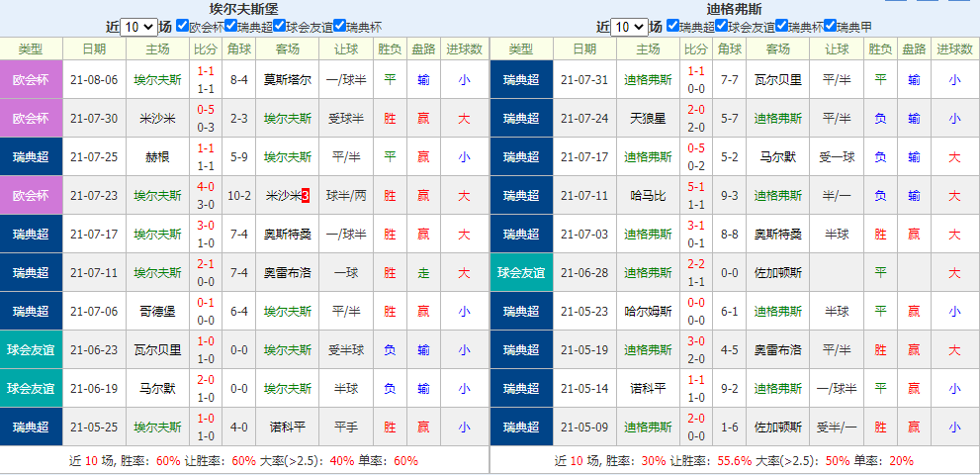Open the 赫根 team link
Screen dimensions: 980x475
[157, 157]
